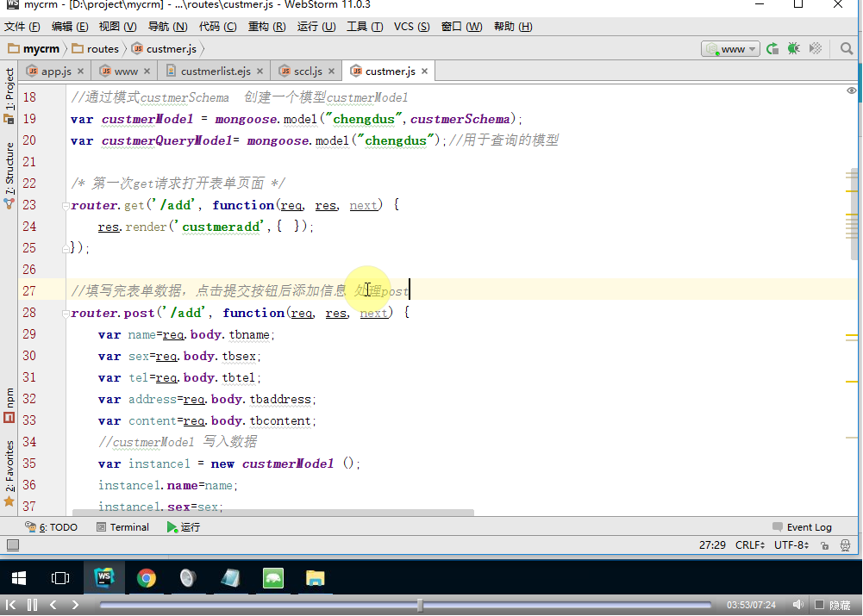Run with Coverage using the shielded-arrow icon
The height and width of the screenshot is (616, 863).
click(814, 49)
